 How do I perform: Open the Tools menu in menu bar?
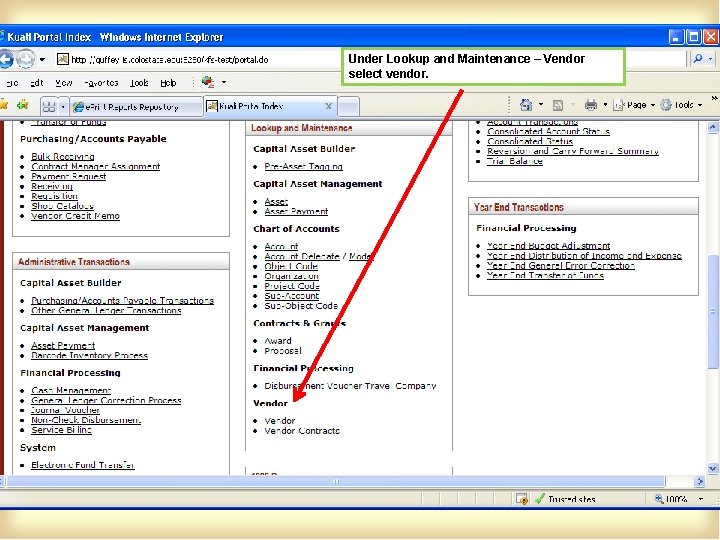point(139,83)
